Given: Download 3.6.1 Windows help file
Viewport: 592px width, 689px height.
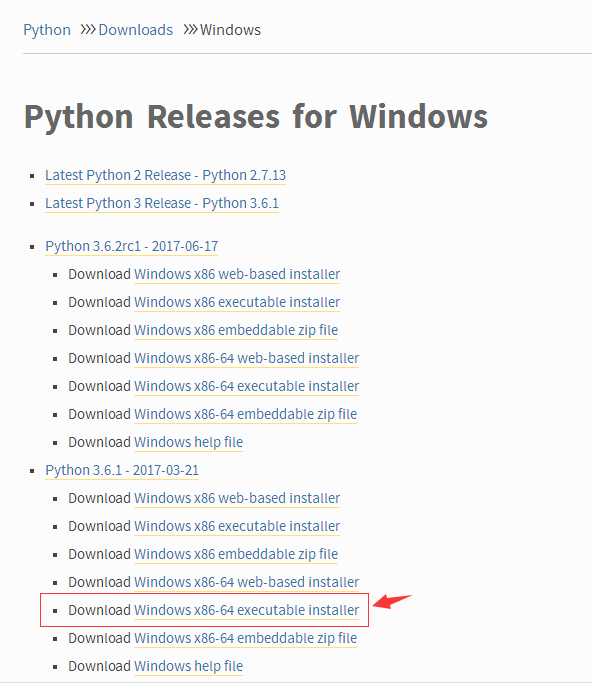Looking at the screenshot, I should pos(189,666).
